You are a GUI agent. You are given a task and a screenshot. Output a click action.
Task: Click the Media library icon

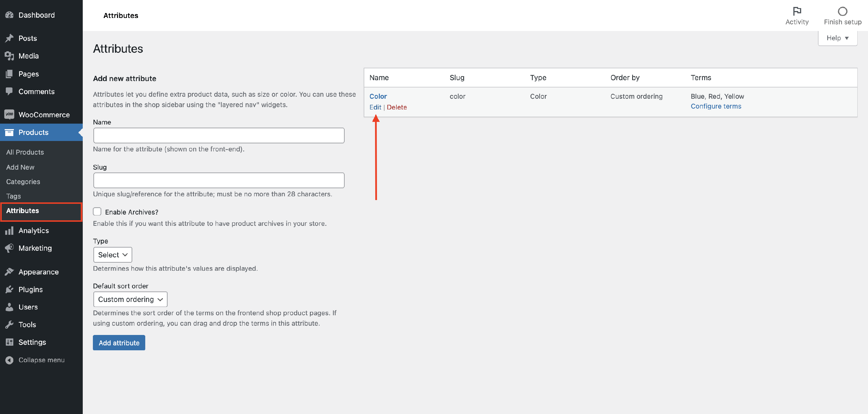coord(10,56)
